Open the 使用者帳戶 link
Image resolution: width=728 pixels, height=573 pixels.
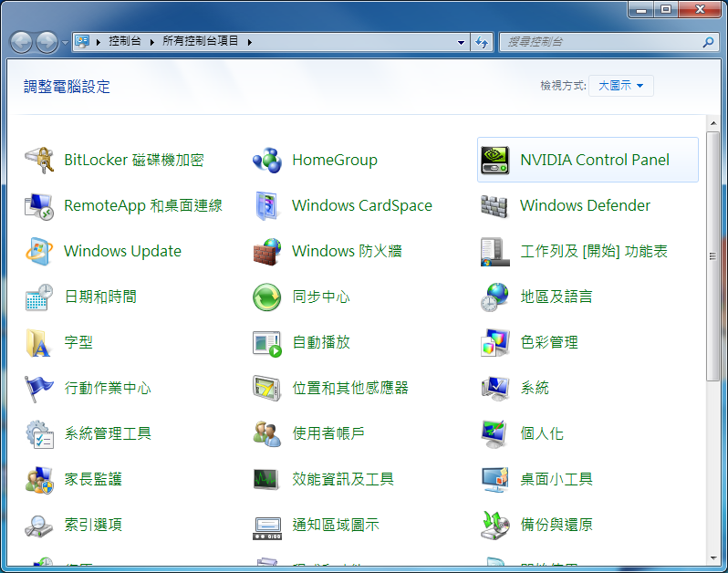[328, 433]
